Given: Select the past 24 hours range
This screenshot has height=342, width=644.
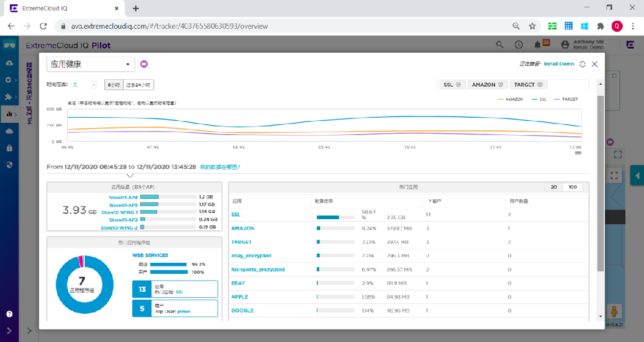Looking at the screenshot, I should [x=138, y=85].
